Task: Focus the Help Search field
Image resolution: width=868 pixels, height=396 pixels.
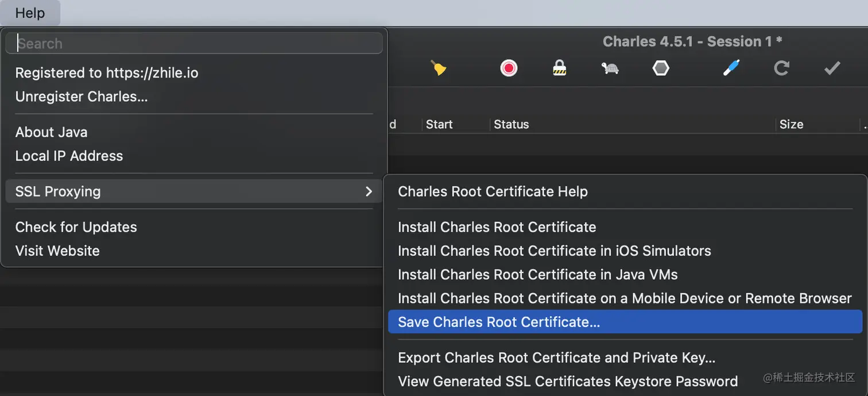Action: 194,43
